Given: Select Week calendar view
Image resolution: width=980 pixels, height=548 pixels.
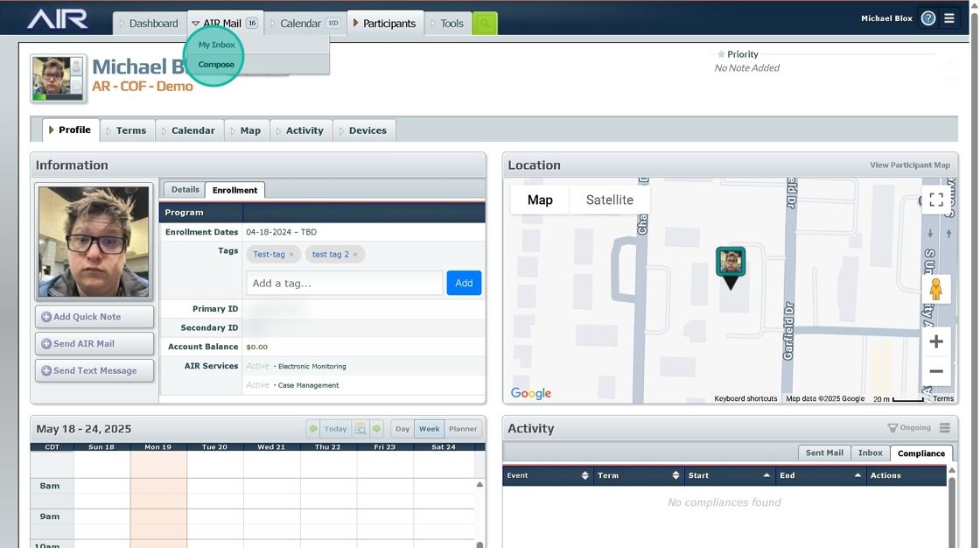Looking at the screenshot, I should click(430, 429).
